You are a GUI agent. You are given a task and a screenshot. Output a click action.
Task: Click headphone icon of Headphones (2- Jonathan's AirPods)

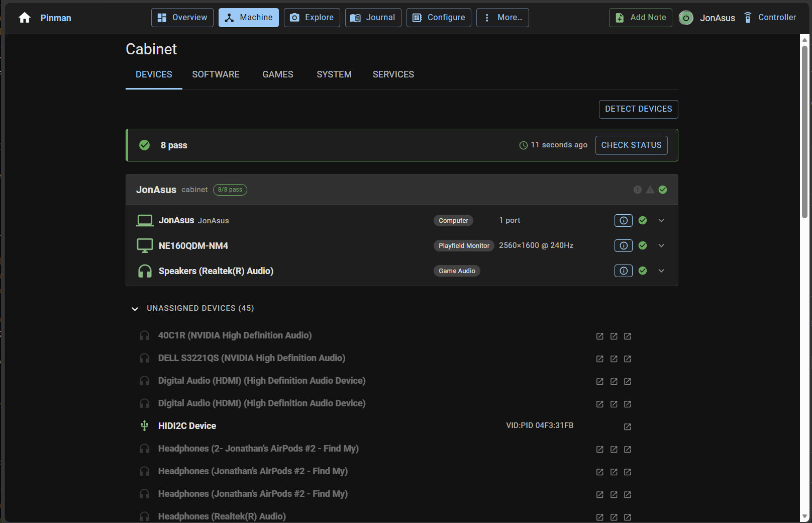(x=144, y=449)
